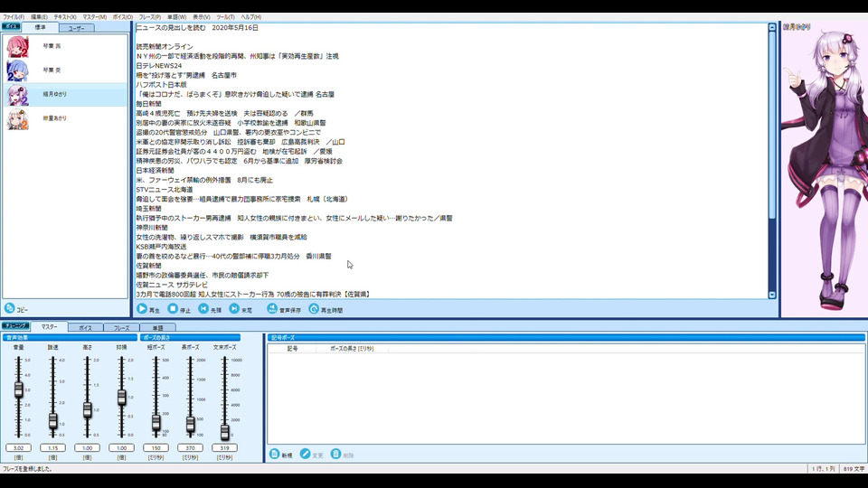Click the 高さ pitch slider handle
The height and width of the screenshot is (488, 868).
87,410
